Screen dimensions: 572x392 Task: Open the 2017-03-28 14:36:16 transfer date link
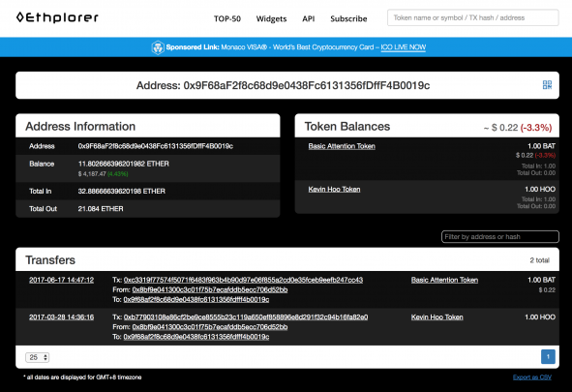pyautogui.click(x=61, y=317)
